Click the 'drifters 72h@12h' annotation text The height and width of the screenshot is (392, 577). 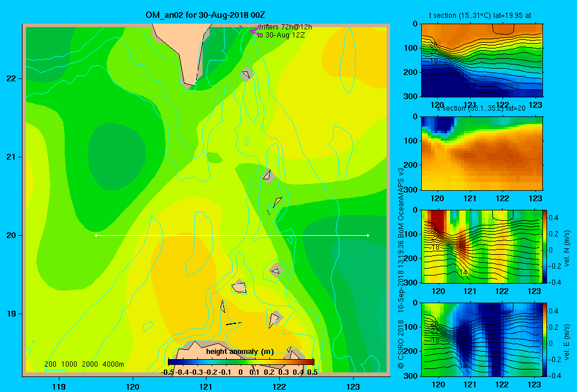click(x=284, y=27)
